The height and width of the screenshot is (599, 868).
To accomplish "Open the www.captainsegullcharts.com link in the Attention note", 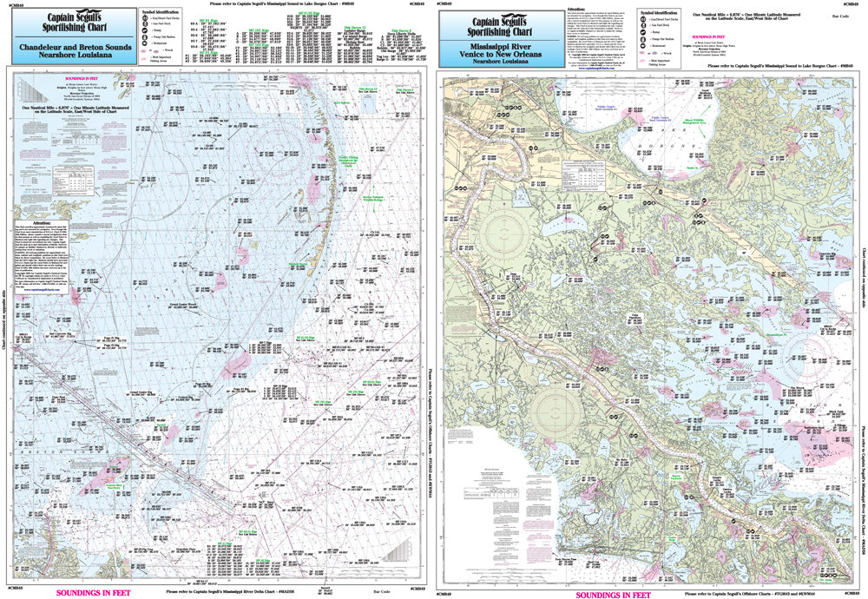I will (42, 290).
